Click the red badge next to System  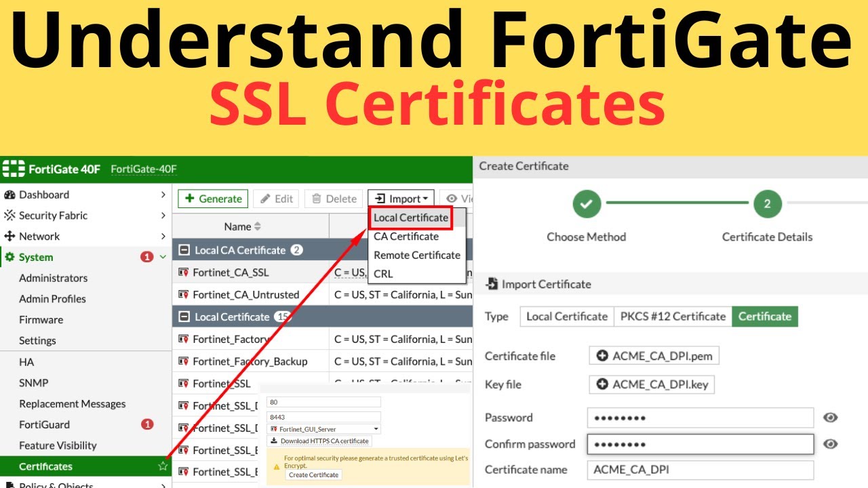pos(146,257)
